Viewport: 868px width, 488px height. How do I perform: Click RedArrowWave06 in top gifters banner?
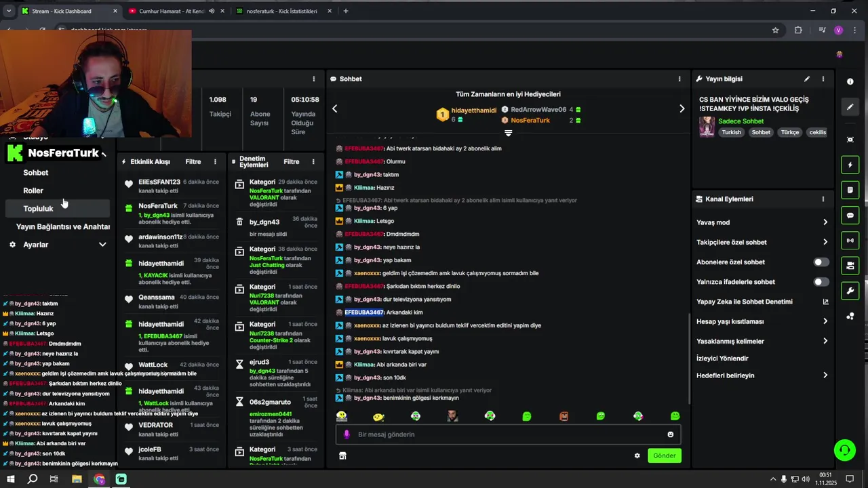tap(538, 109)
